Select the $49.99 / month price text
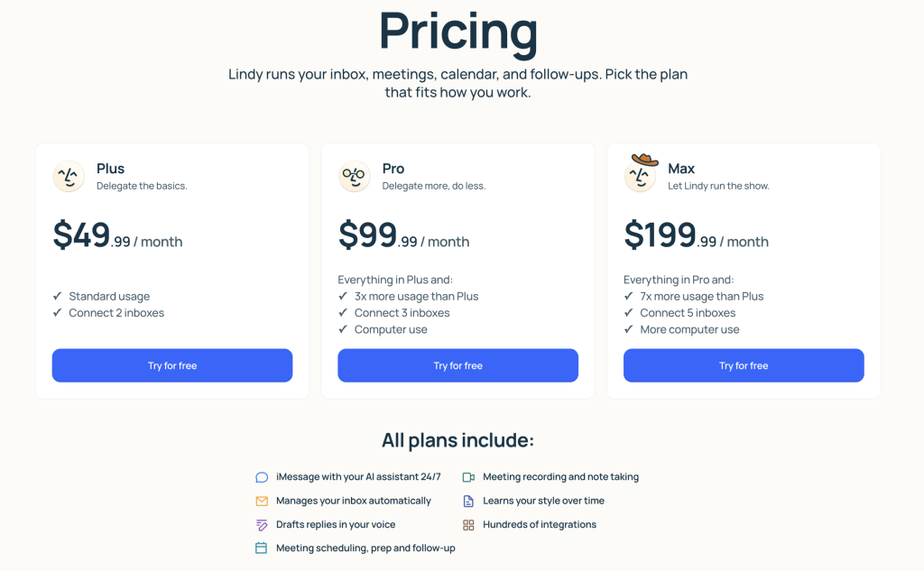The image size is (924, 571). coord(117,236)
